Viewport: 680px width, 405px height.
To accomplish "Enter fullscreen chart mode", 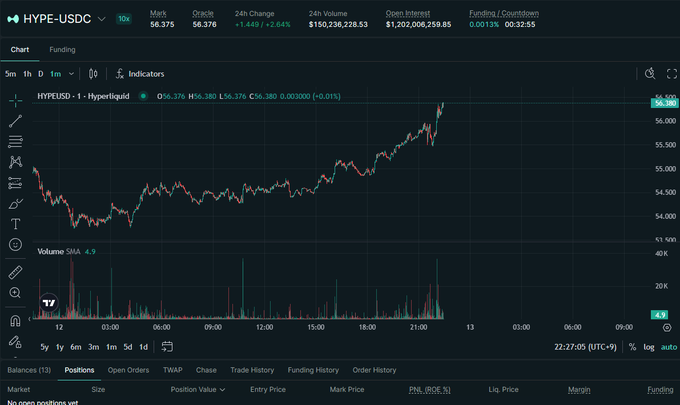I will pos(672,74).
